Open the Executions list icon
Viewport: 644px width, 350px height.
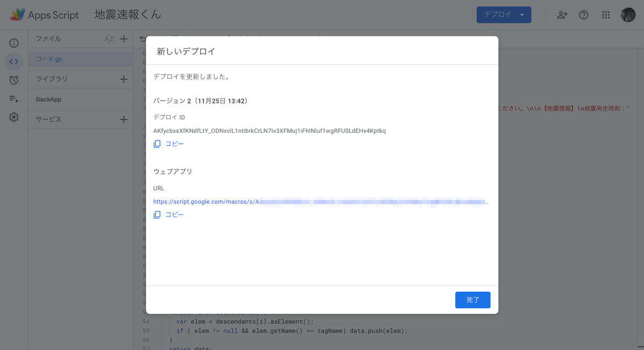pos(14,99)
